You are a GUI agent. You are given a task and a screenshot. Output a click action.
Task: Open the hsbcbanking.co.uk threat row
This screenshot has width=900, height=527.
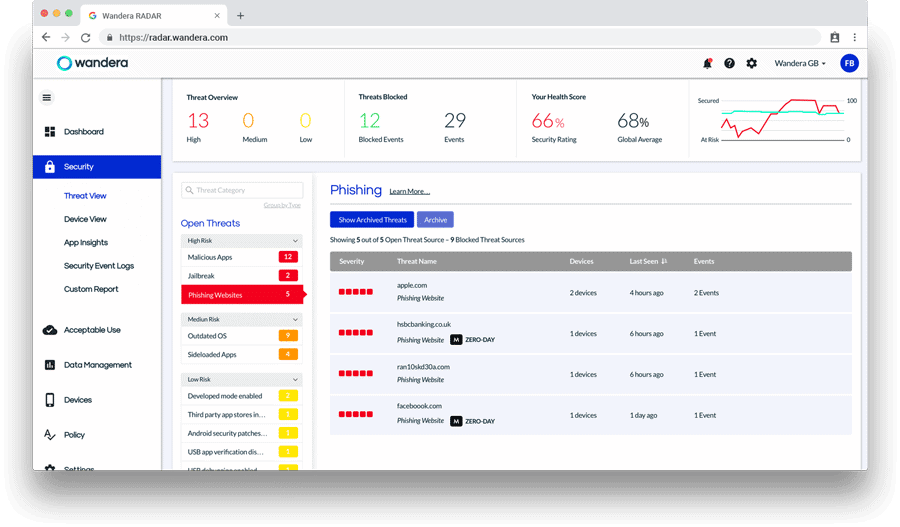591,333
